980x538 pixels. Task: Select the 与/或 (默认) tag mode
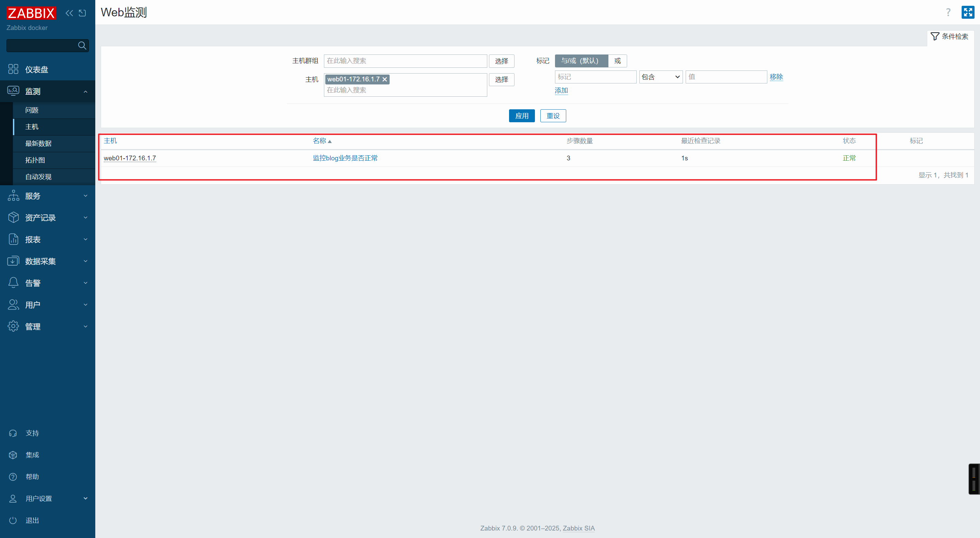click(x=581, y=61)
